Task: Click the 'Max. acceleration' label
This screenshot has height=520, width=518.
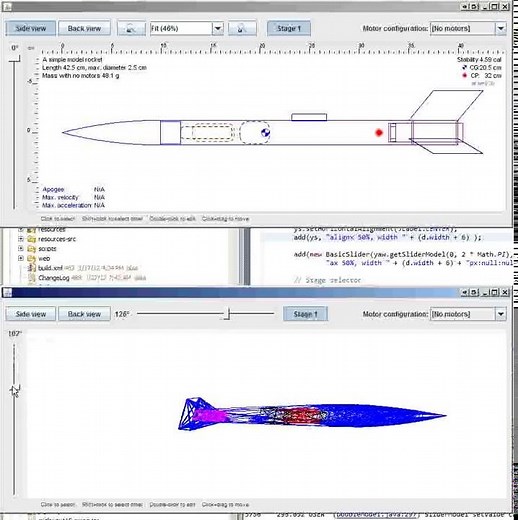Action: [66, 205]
